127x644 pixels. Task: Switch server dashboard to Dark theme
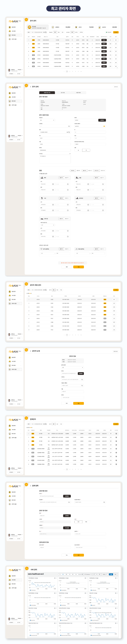click(115, 574)
